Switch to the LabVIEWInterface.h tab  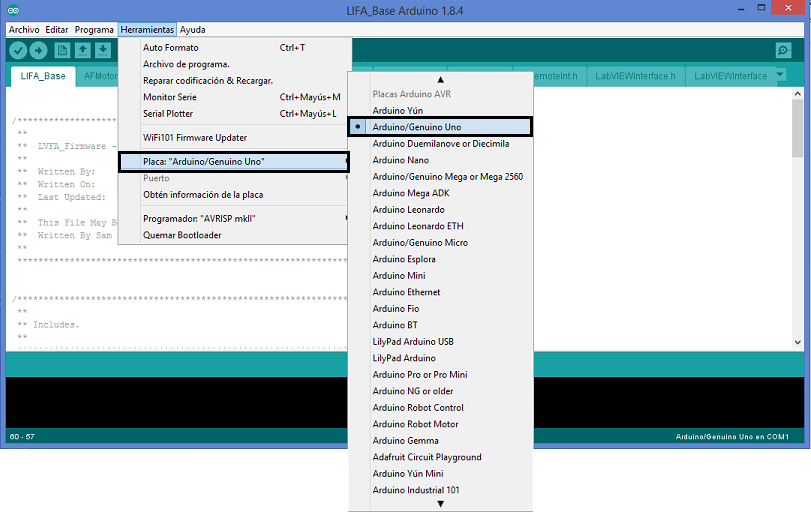click(x=635, y=76)
